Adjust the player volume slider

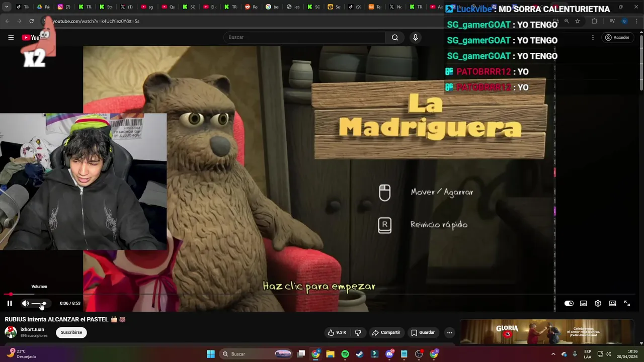(39, 303)
